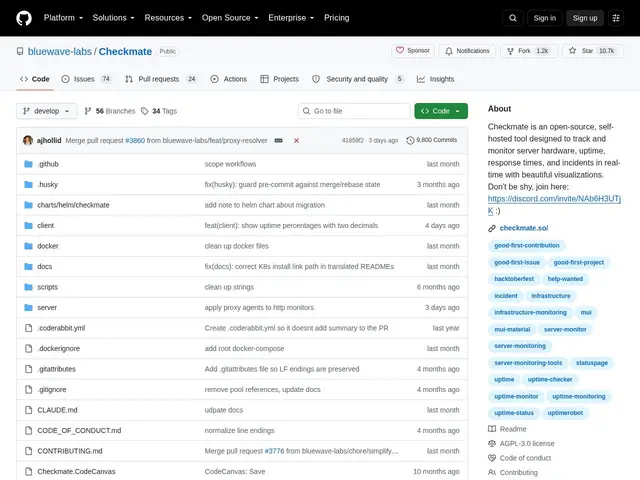The height and width of the screenshot is (480, 640).
Task: Open the docker folder
Action: click(48, 246)
